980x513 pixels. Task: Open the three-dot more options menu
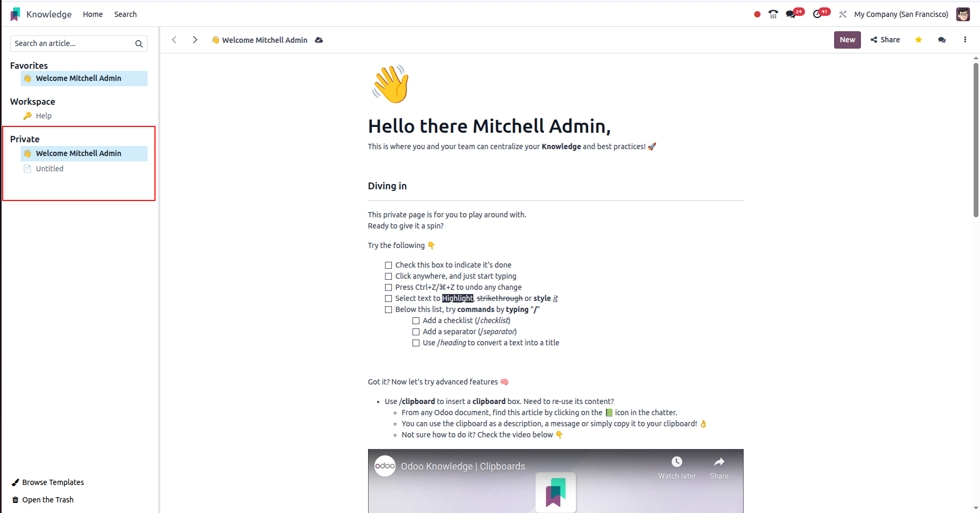pyautogui.click(x=965, y=40)
